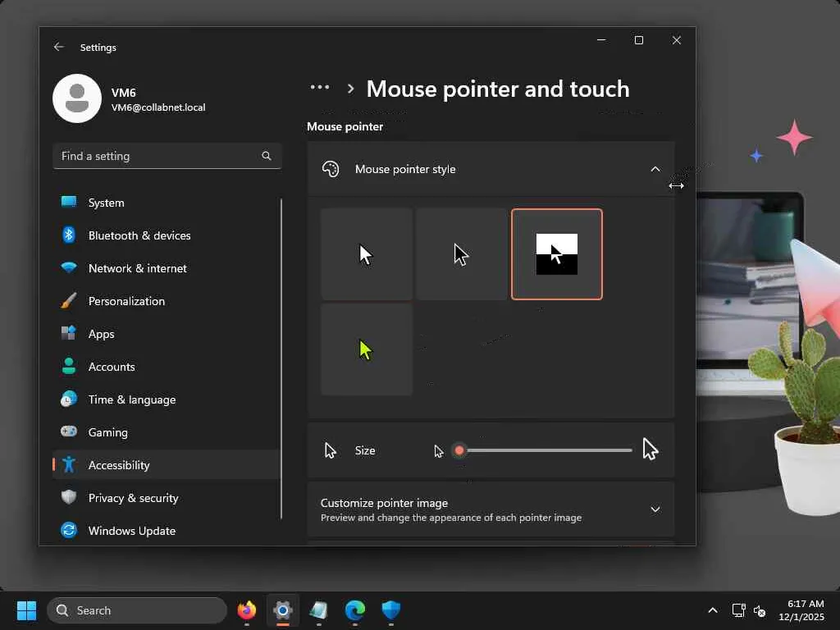Image resolution: width=840 pixels, height=630 pixels.
Task: Click the taskbar Search box
Action: coord(137,610)
